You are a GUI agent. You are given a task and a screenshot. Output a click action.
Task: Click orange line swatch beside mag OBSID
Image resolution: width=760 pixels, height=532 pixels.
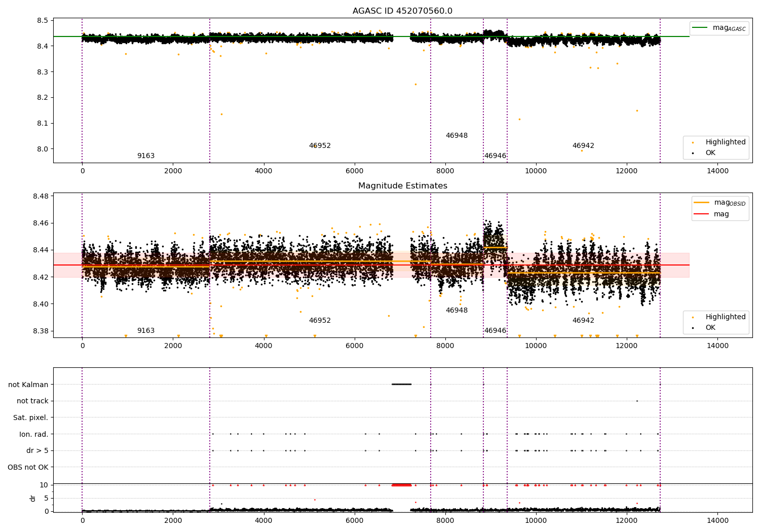(702, 203)
